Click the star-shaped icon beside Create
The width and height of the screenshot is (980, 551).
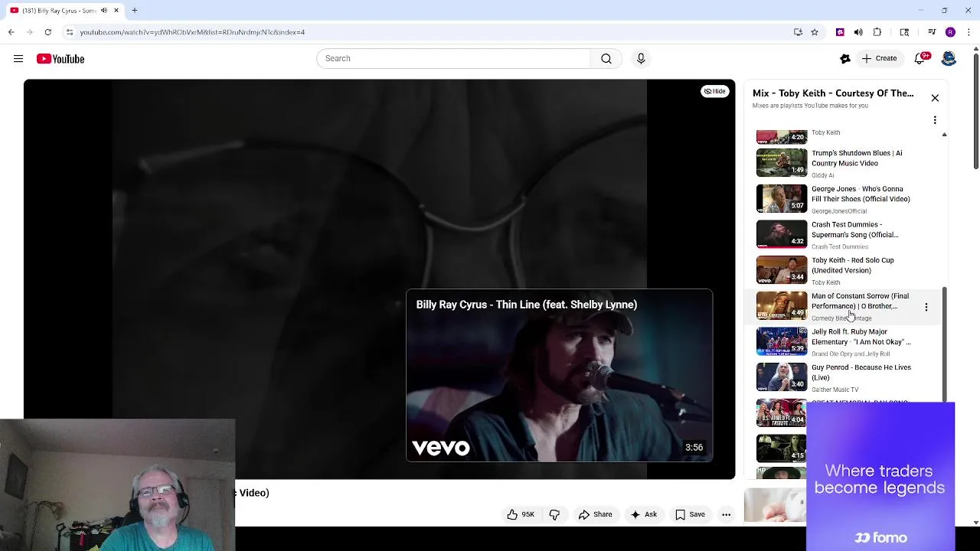point(845,59)
